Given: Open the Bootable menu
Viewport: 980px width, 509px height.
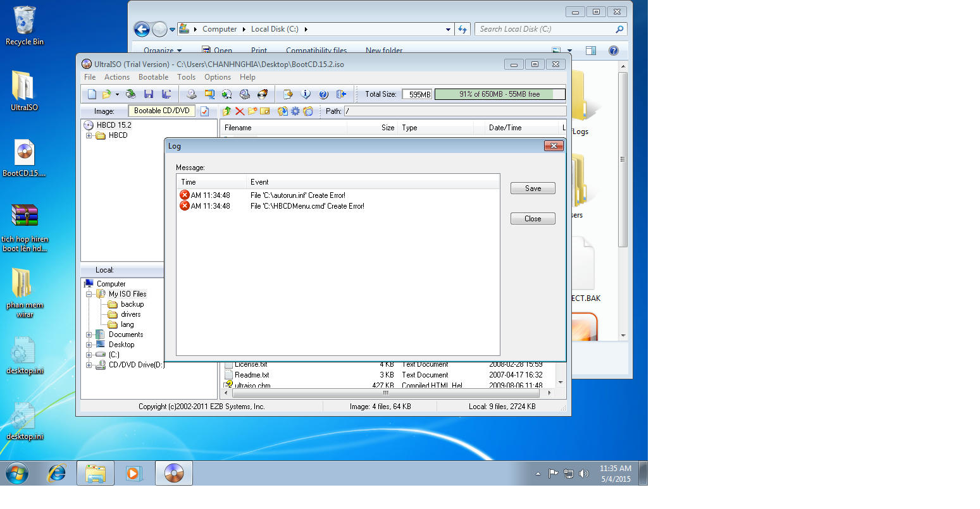Looking at the screenshot, I should pos(153,77).
